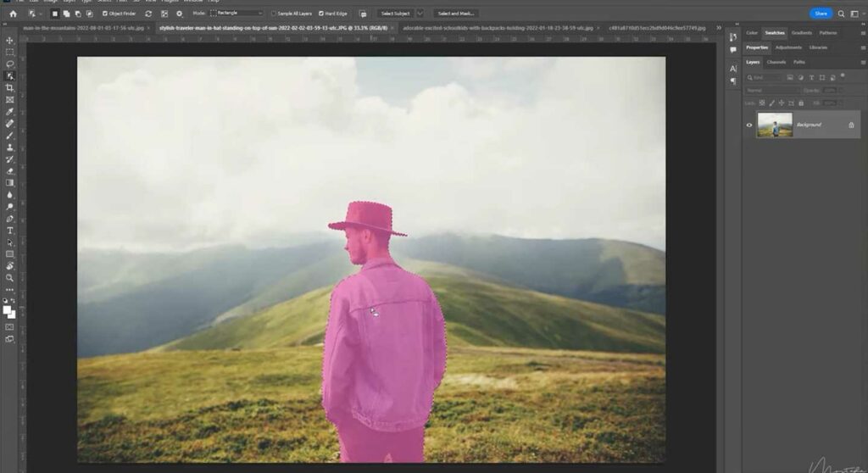This screenshot has height=473, width=868.
Task: Choose Subtract from Selection mode icon
Action: [x=78, y=14]
